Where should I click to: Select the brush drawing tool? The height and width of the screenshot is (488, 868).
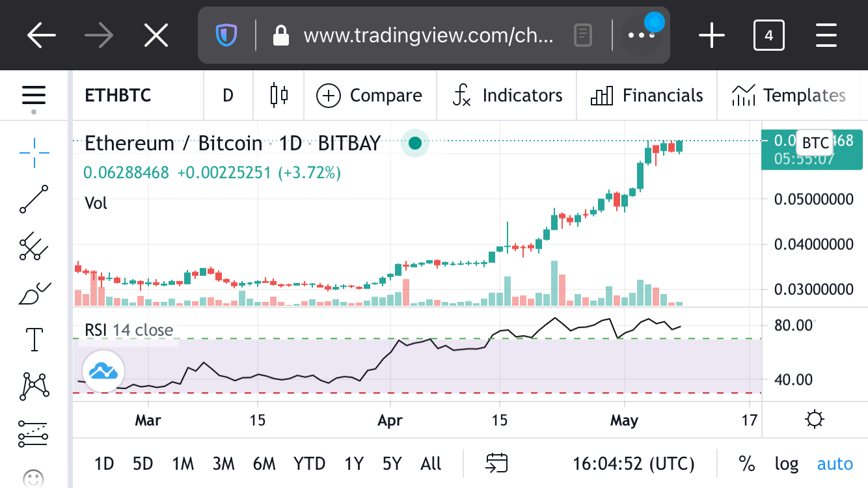click(34, 293)
